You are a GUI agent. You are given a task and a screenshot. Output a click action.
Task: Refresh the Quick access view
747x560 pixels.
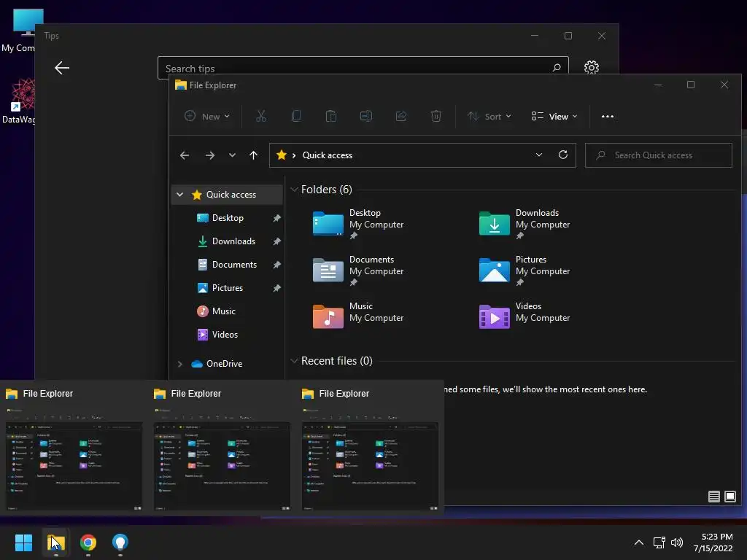563,155
